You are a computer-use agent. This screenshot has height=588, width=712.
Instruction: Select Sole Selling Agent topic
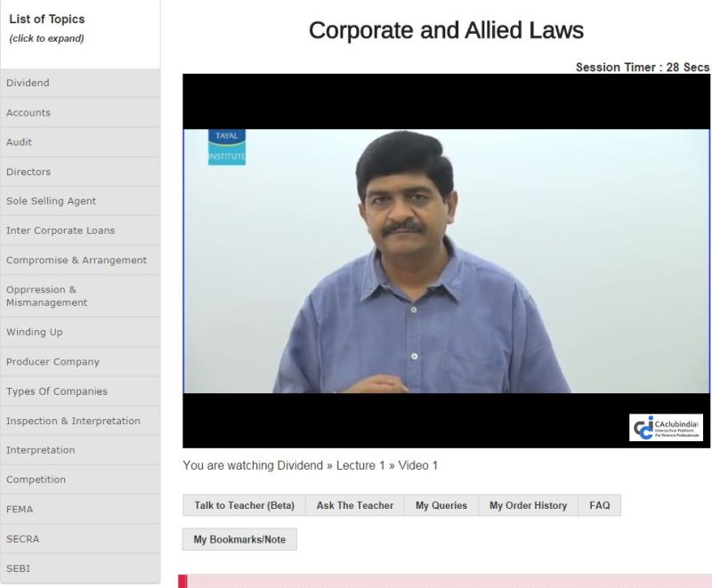pos(80,201)
